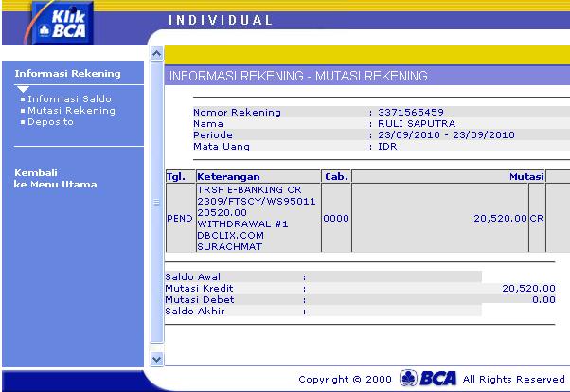The height and width of the screenshot is (392, 570).
Task: Click the 2309/FTSCY/WS95011 reference text
Action: click(x=257, y=201)
